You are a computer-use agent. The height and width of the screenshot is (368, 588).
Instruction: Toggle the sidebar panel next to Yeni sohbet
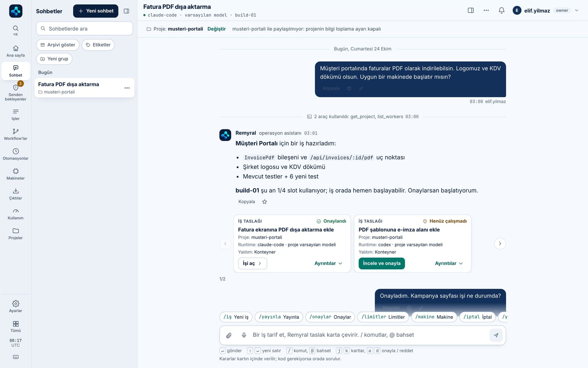(126, 11)
